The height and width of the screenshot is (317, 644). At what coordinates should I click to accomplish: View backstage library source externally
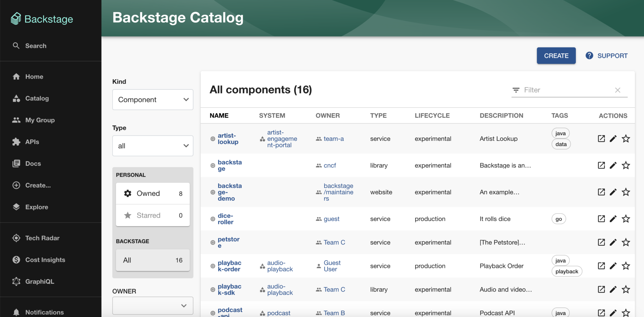[601, 165]
